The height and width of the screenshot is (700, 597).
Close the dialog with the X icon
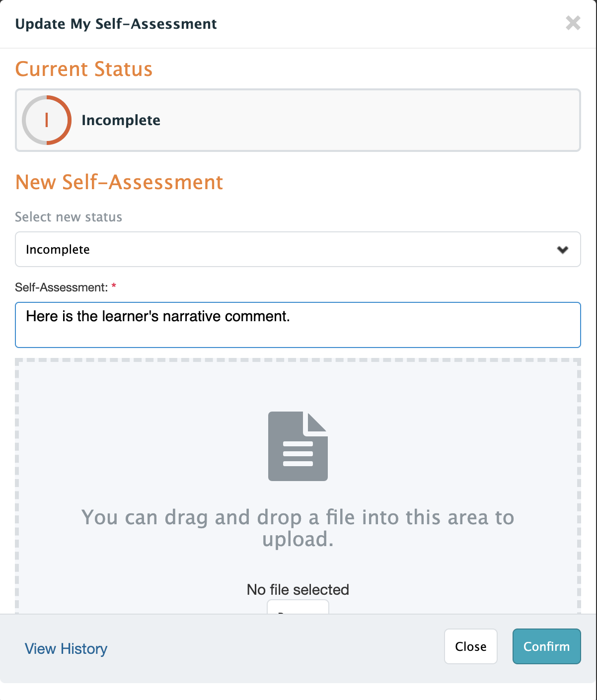(573, 23)
